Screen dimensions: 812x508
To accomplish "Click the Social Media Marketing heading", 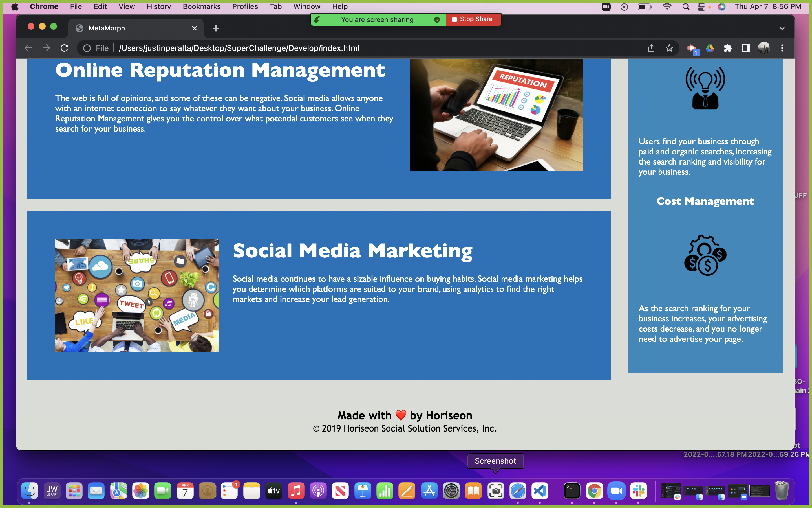I will [x=352, y=251].
